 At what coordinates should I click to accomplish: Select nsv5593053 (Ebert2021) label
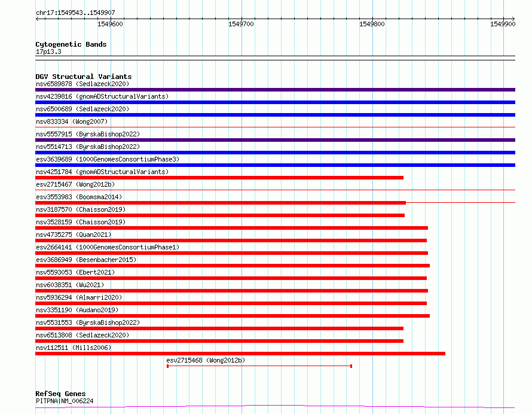[x=75, y=272]
